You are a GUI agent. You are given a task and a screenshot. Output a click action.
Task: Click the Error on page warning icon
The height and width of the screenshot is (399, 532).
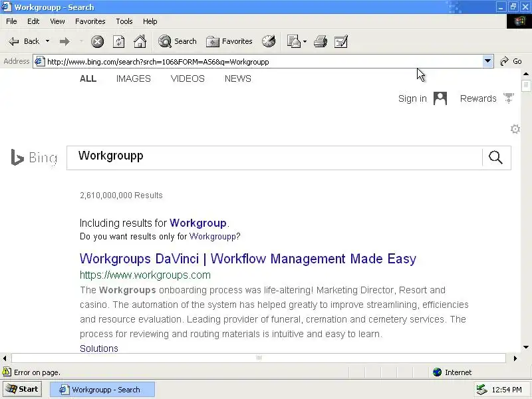coord(7,372)
